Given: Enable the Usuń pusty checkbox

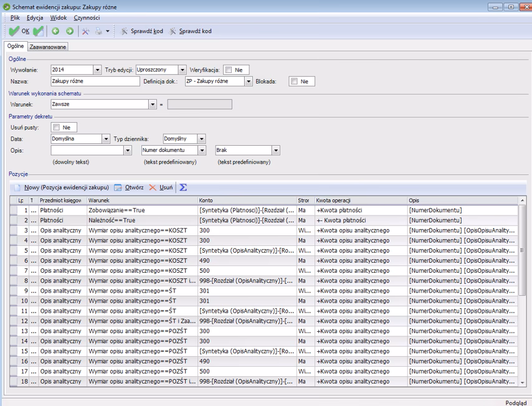Looking at the screenshot, I should click(56, 127).
